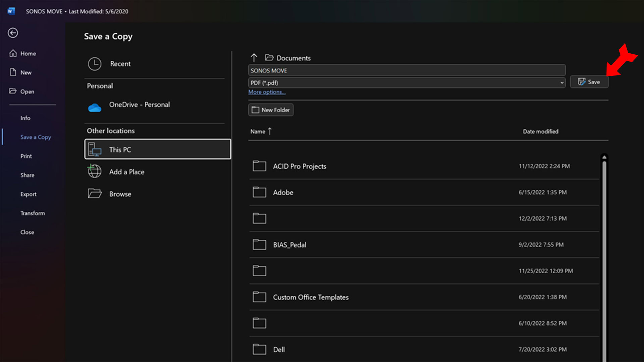644x362 pixels.
Task: Open the Print menu item
Action: [26, 156]
